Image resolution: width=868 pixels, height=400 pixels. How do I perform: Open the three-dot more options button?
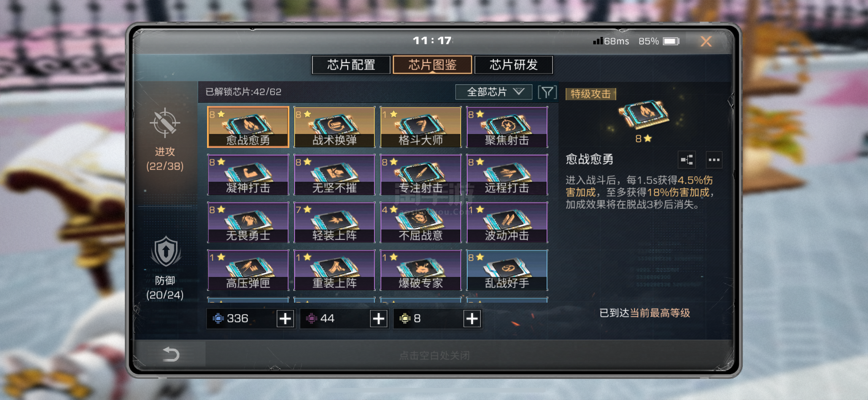click(x=714, y=160)
